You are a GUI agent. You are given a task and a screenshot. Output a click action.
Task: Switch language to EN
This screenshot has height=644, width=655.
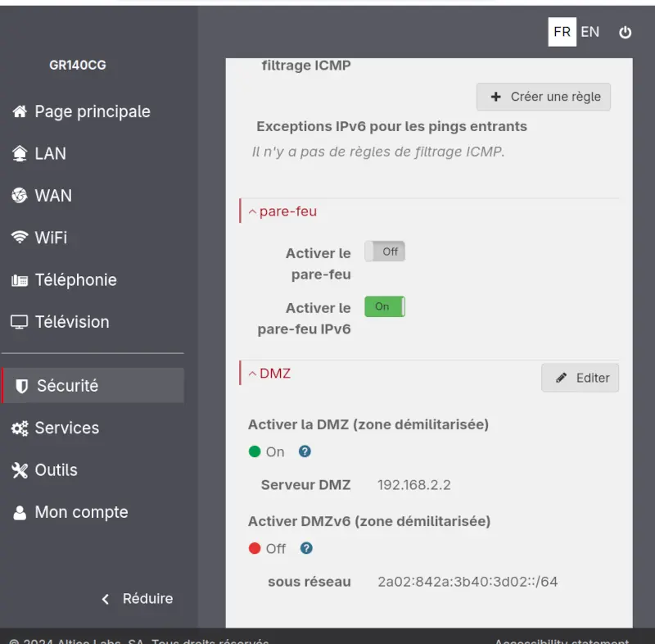click(x=589, y=32)
